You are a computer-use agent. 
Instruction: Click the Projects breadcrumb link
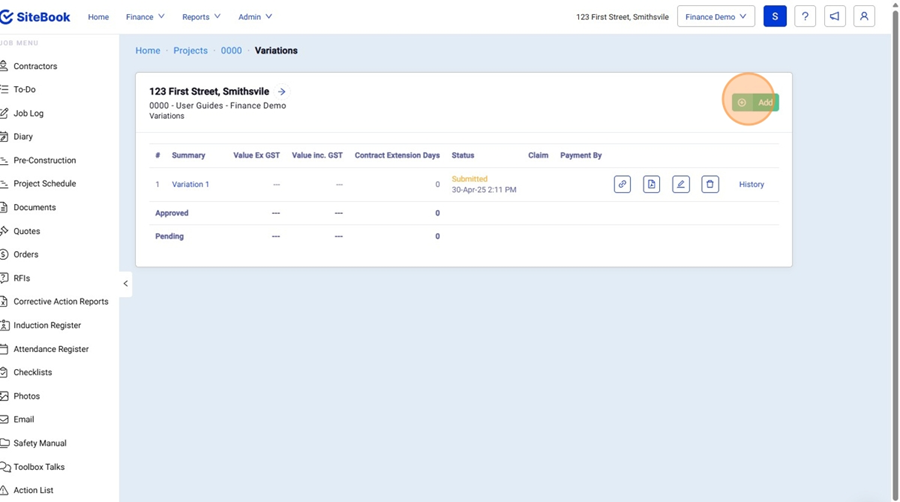[190, 50]
